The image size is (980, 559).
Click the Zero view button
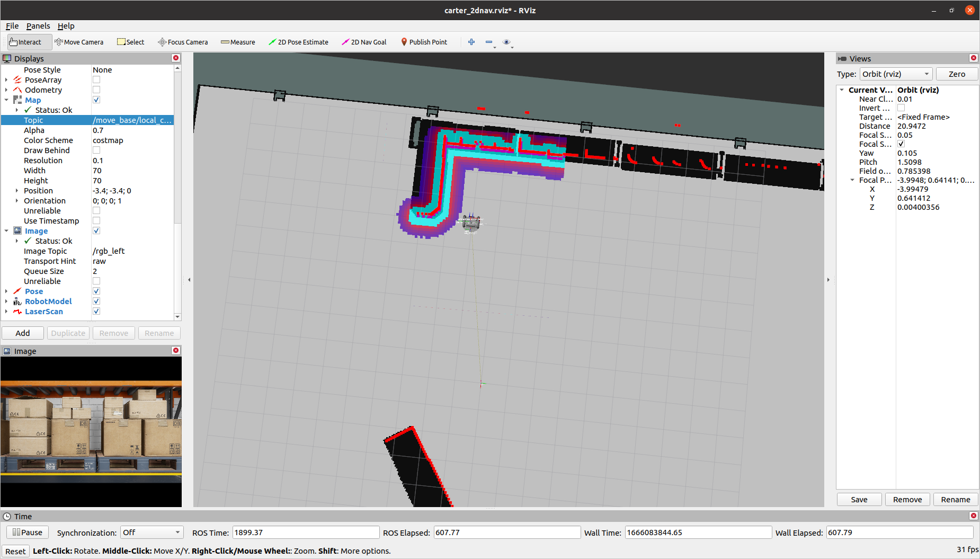(x=957, y=74)
